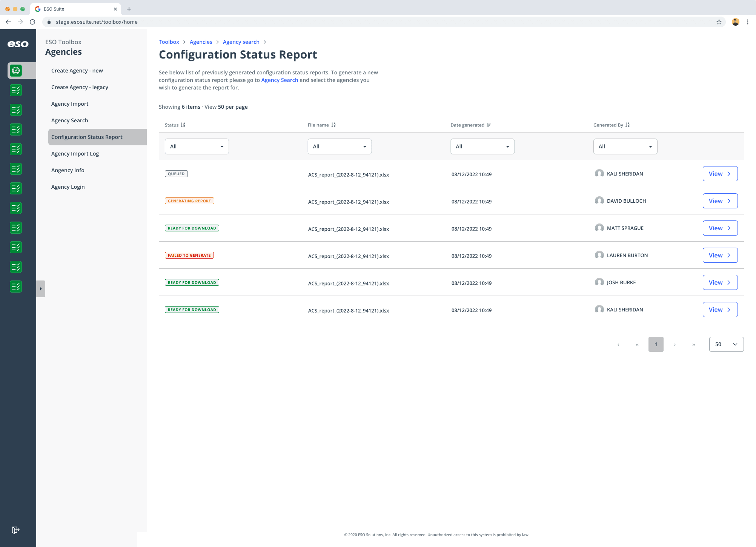Screen dimensions: 756x547
Task: View the Failed to Generate report
Action: (x=720, y=255)
